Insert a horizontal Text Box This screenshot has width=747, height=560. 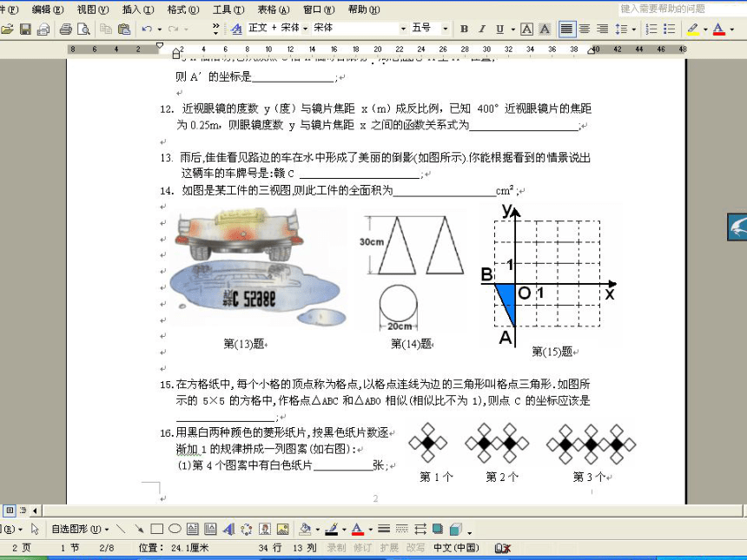193,529
